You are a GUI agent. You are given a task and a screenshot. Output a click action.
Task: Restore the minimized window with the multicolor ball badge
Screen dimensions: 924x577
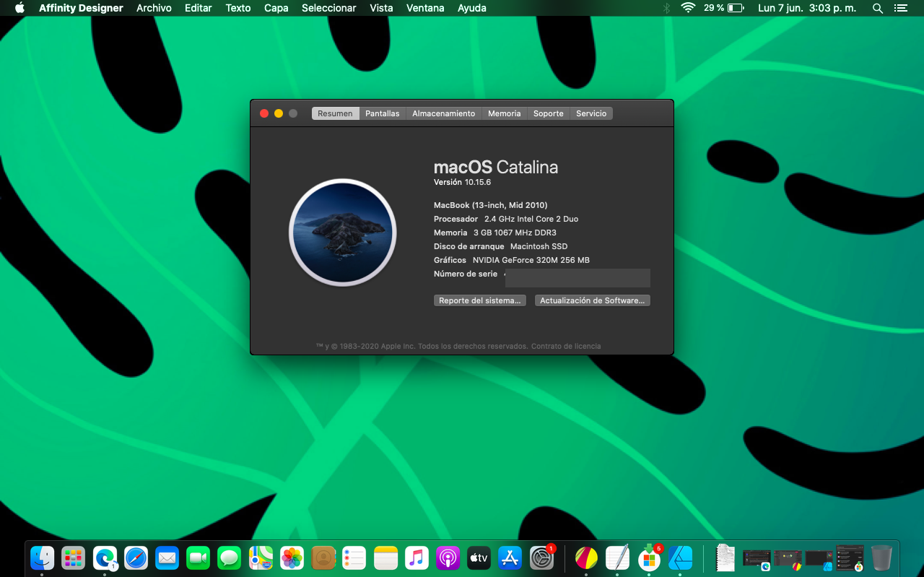coord(788,558)
